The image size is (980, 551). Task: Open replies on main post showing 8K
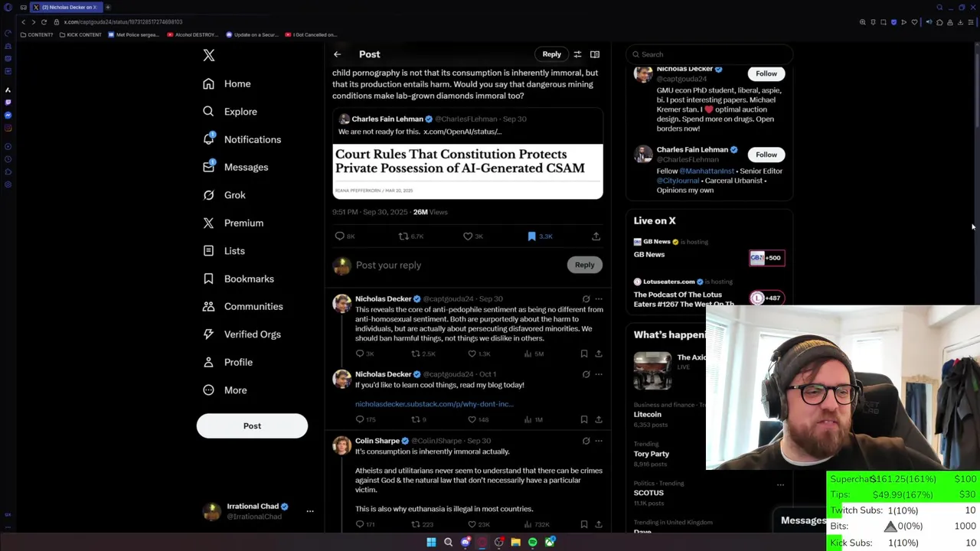coord(345,236)
